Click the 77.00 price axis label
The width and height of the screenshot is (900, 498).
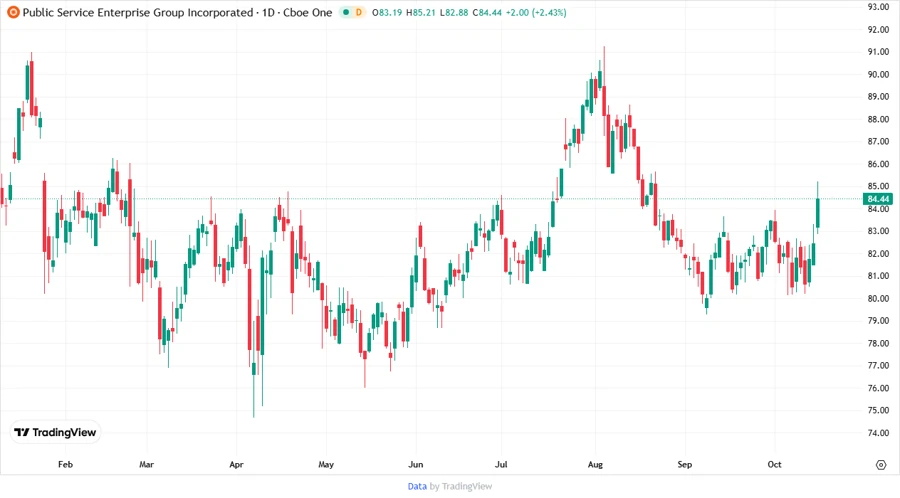(x=878, y=365)
